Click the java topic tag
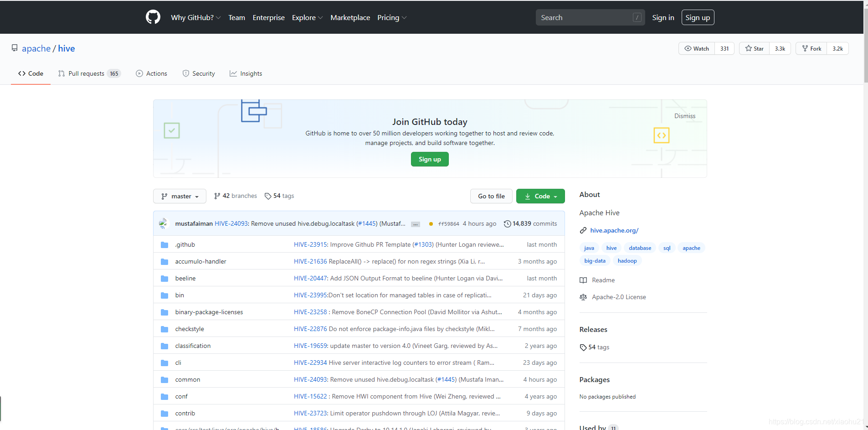 click(589, 248)
